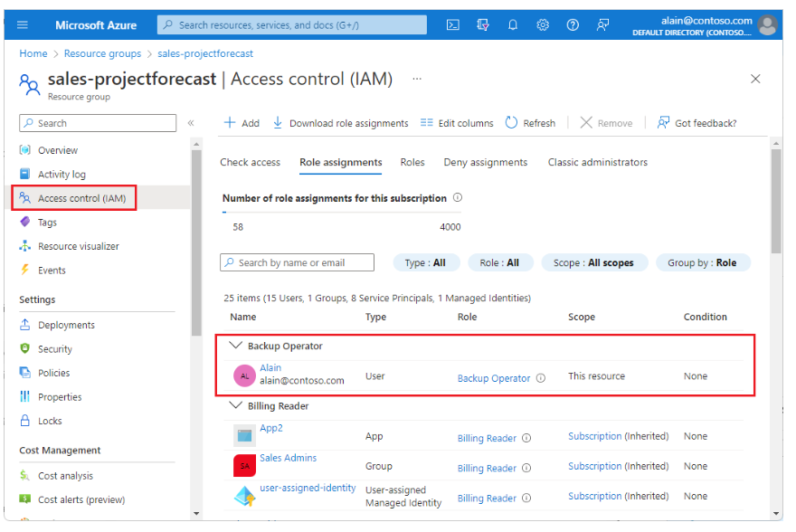The height and width of the screenshot is (532, 796).
Task: Open the Scope : All scopes filter
Action: [592, 262]
